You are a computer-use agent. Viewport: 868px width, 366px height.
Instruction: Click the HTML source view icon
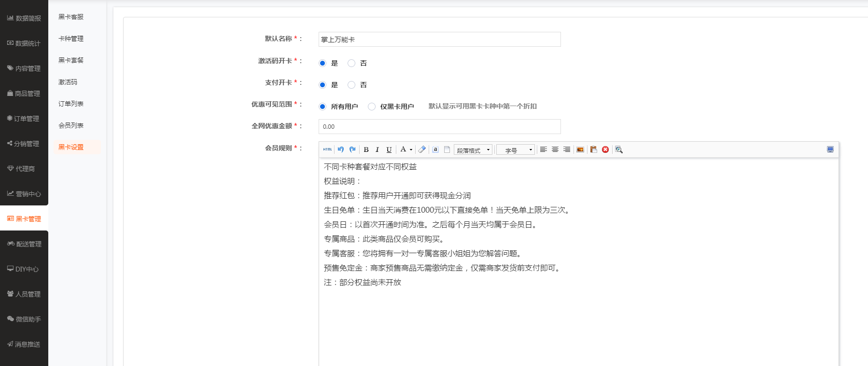327,149
